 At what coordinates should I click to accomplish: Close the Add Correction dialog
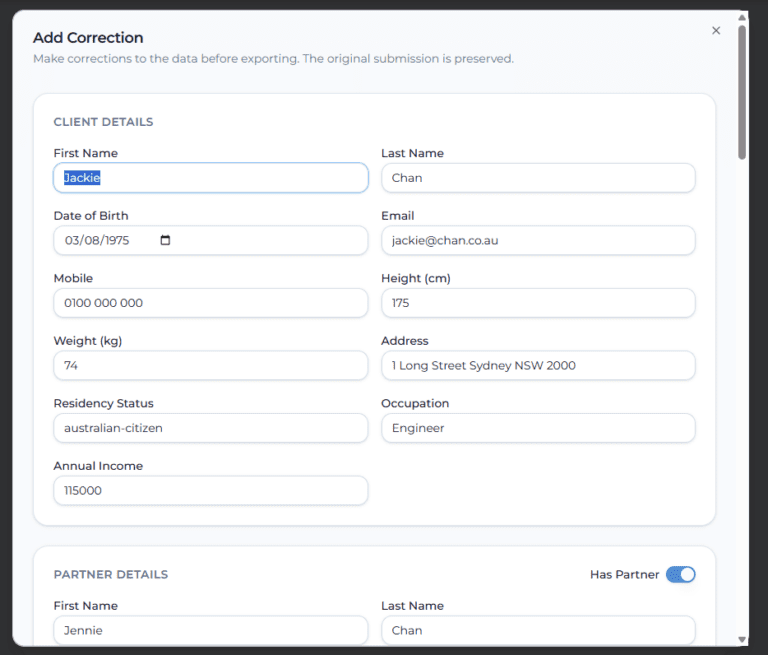coord(716,31)
